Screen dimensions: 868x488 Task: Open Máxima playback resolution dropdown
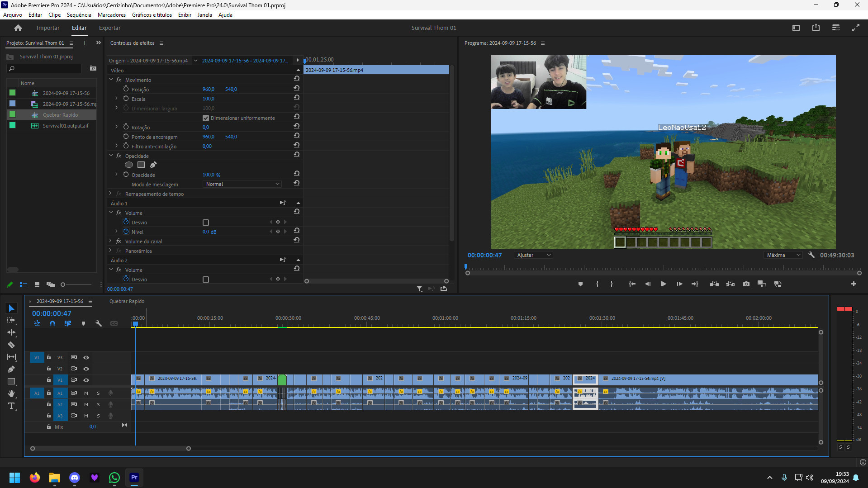pyautogui.click(x=783, y=255)
